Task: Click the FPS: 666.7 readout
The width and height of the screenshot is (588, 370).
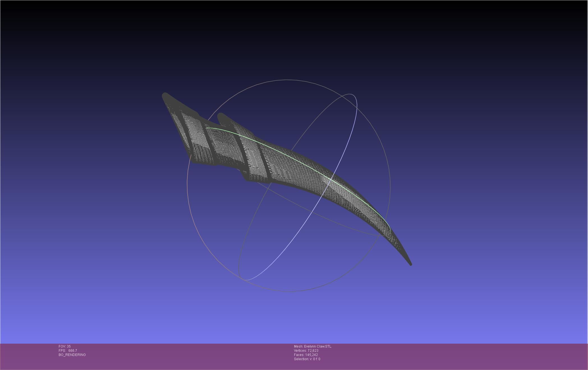Action: point(68,351)
